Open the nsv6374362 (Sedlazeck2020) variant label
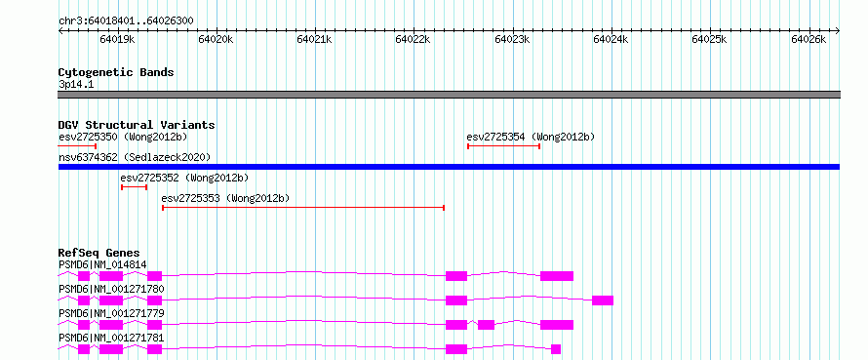 [135, 157]
